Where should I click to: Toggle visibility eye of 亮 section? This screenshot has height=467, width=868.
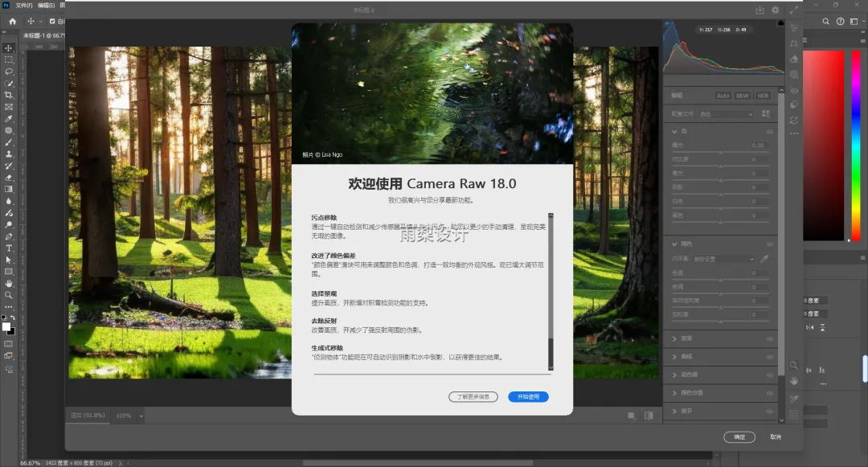pos(769,131)
